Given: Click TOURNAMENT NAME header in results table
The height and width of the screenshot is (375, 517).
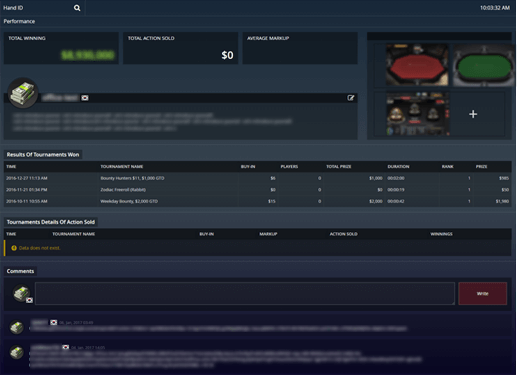Looking at the screenshot, I should [122, 167].
